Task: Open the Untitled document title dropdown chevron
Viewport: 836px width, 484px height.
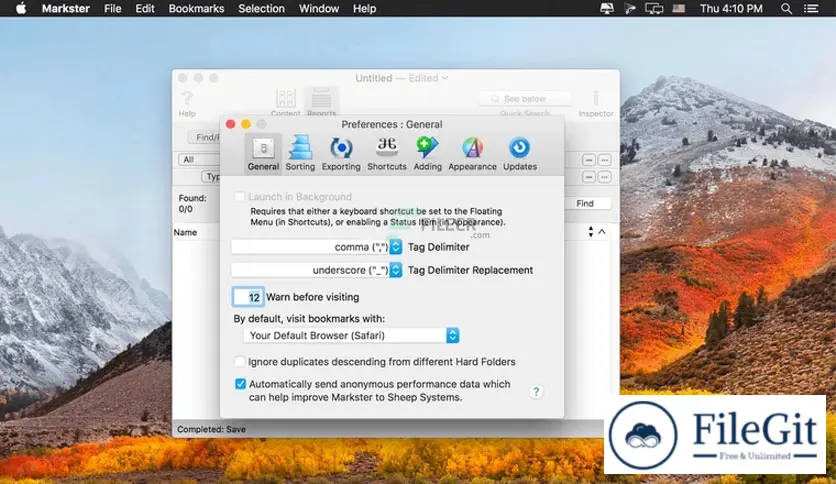Action: (445, 78)
